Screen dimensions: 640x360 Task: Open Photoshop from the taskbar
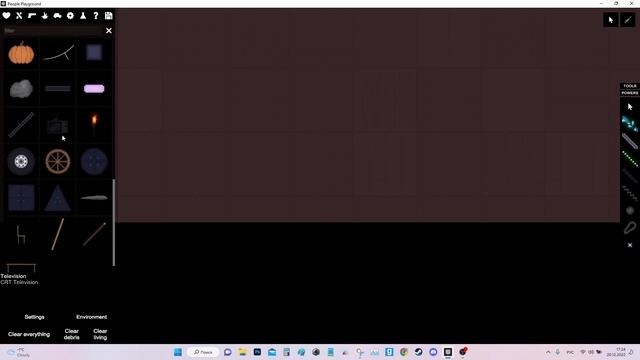257,352
